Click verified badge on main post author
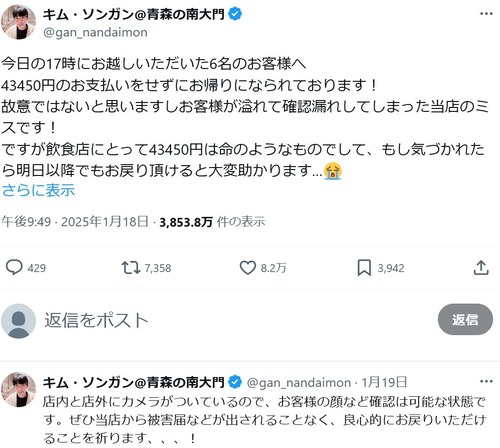This screenshot has width=500, height=448. tap(235, 14)
